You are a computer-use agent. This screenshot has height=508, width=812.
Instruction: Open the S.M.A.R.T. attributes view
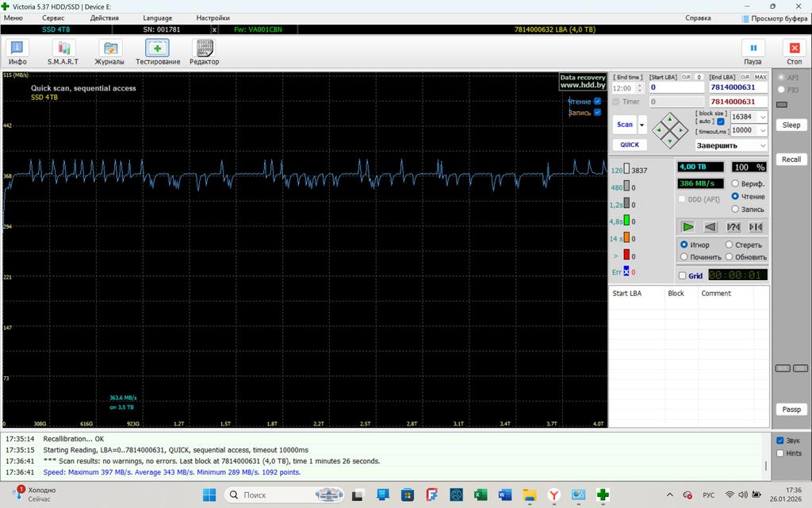coord(63,52)
